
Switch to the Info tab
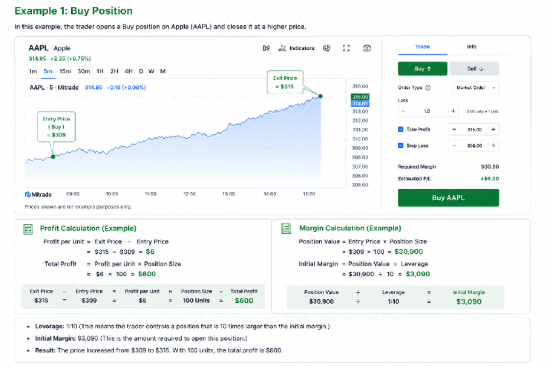point(472,47)
